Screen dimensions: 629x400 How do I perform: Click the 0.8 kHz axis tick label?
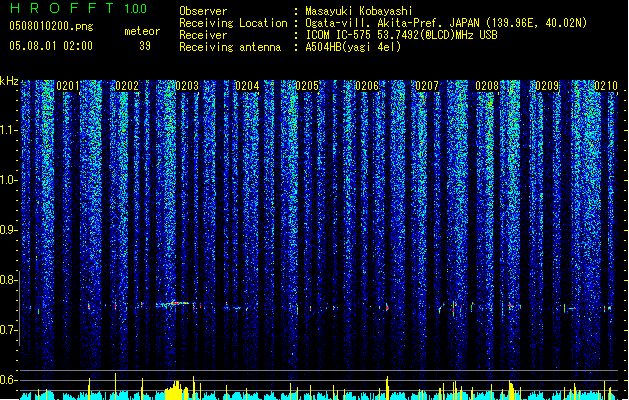[7, 280]
